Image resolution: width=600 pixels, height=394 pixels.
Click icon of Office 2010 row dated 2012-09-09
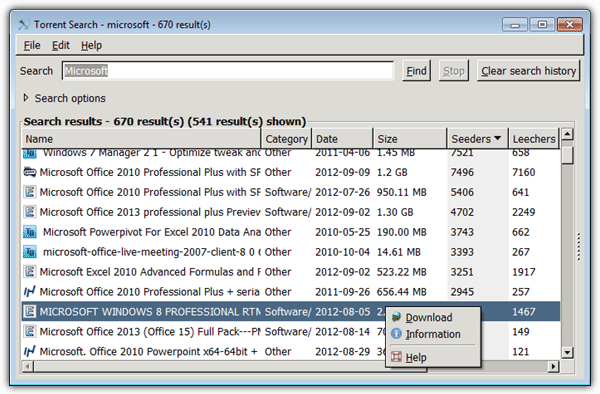pos(30,172)
